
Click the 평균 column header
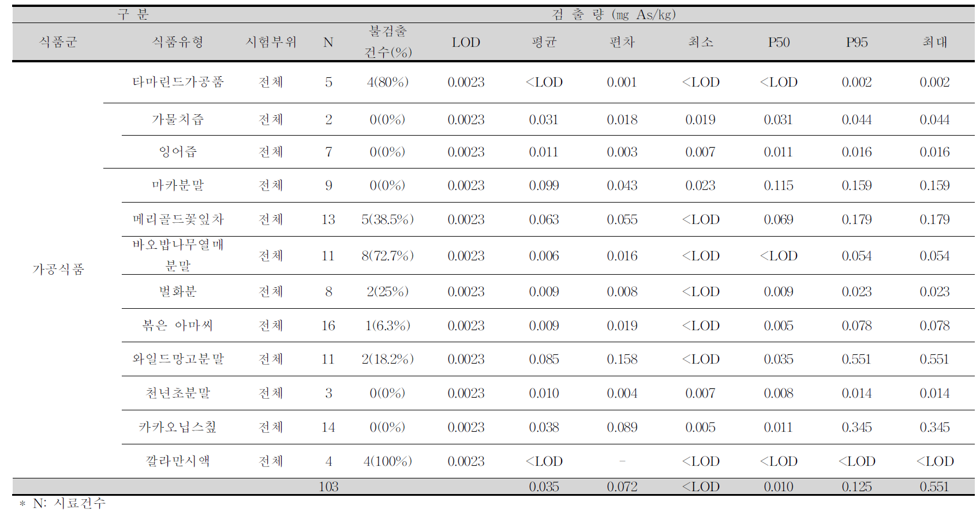pos(544,42)
